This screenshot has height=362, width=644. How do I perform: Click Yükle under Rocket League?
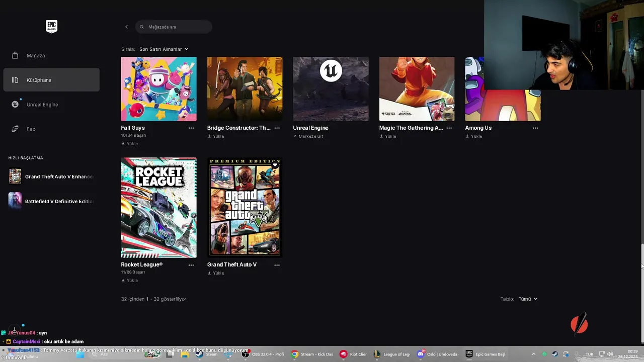click(130, 281)
